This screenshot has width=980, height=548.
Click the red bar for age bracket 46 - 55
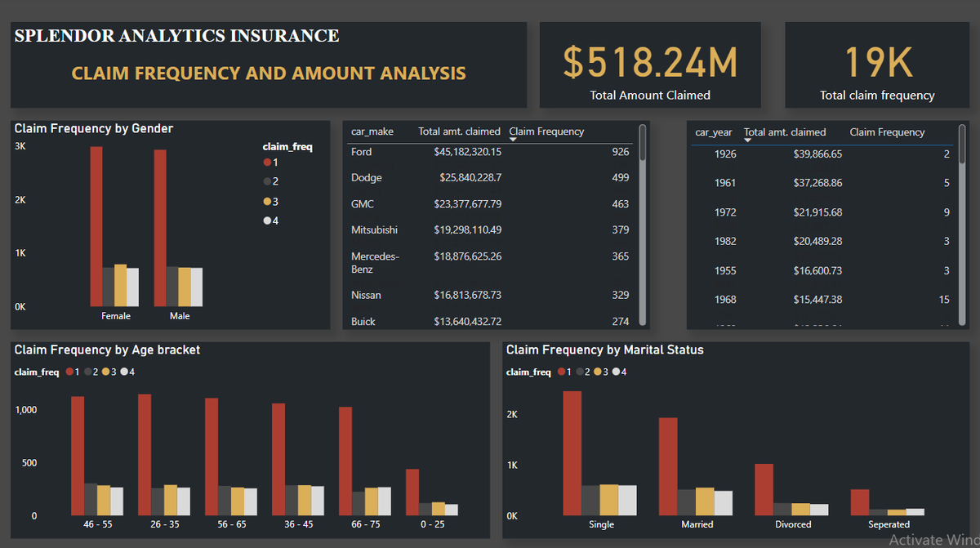(78, 456)
